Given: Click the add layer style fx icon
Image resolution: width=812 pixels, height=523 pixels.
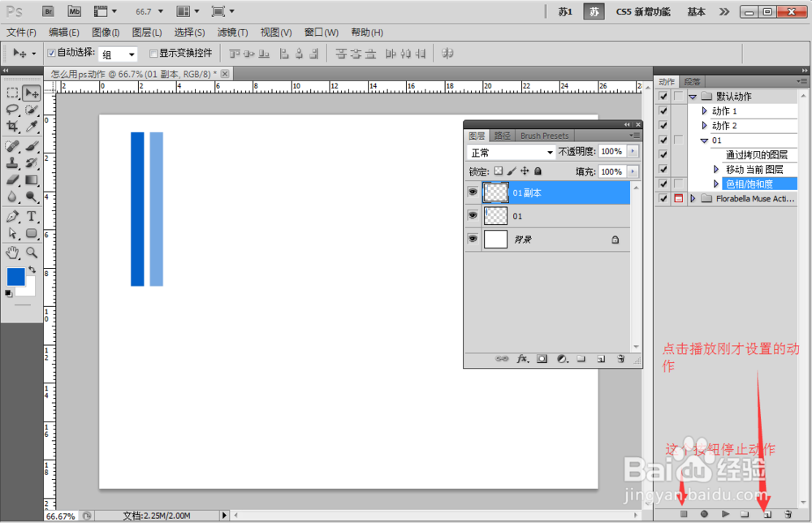Looking at the screenshot, I should (x=522, y=358).
